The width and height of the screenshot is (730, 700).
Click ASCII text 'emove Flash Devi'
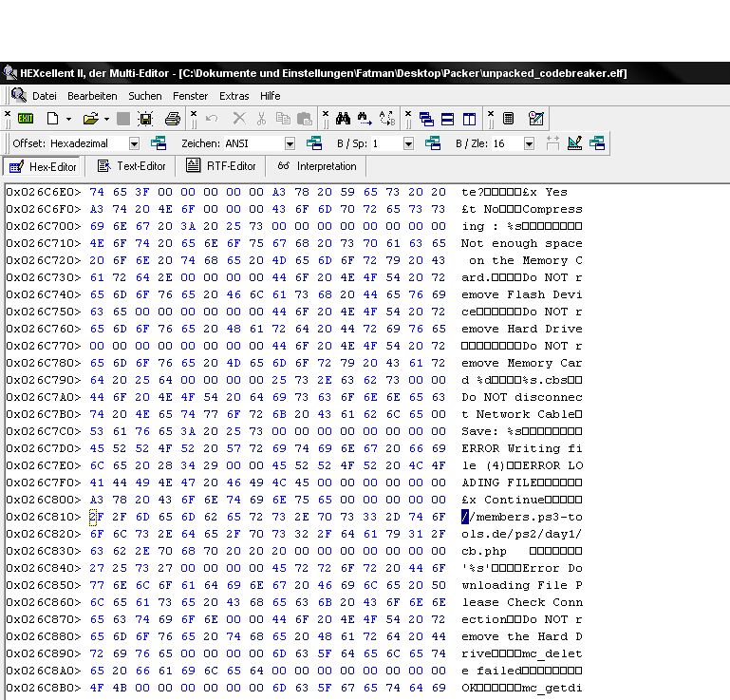(521, 294)
